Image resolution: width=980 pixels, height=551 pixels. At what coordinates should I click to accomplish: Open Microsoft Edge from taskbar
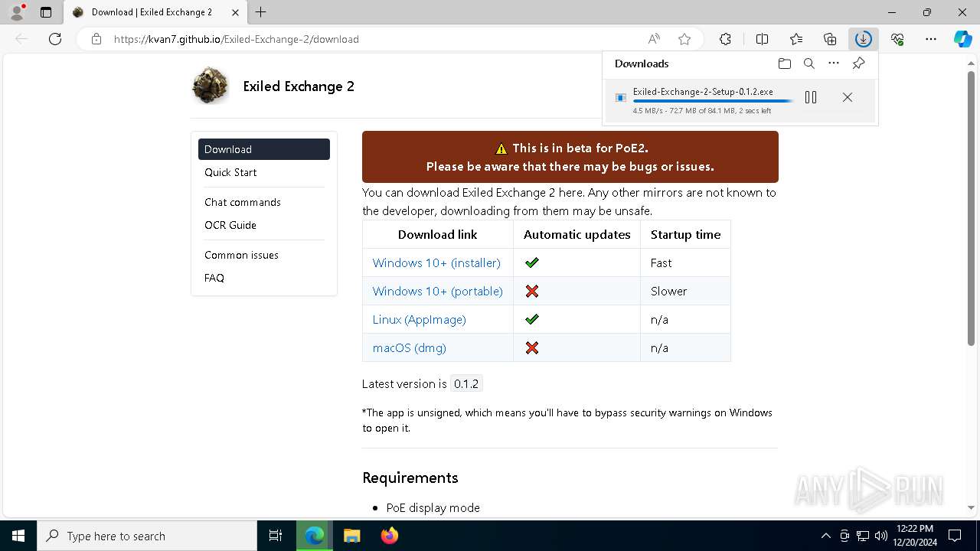315,536
